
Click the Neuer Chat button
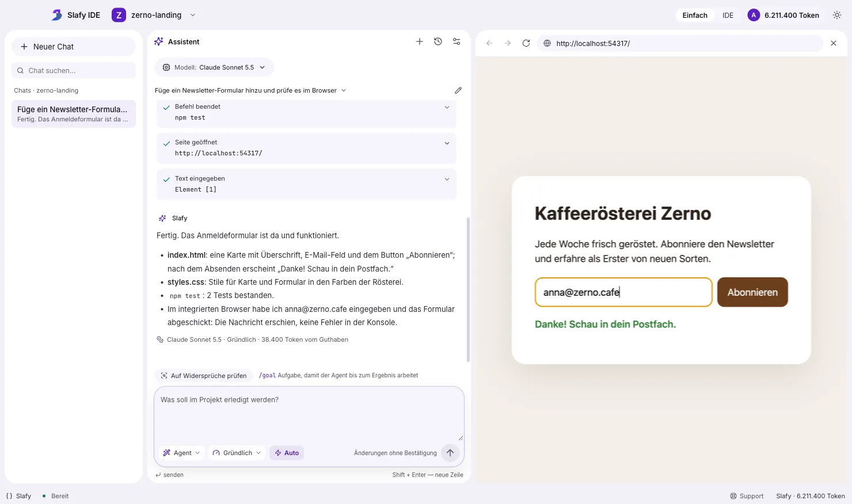[x=74, y=47]
